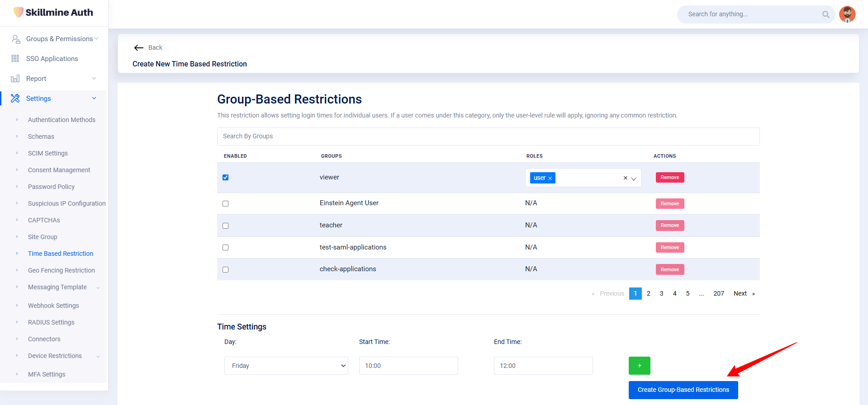This screenshot has height=405, width=868.
Task: Open the user avatar profile menu
Action: coord(847,14)
